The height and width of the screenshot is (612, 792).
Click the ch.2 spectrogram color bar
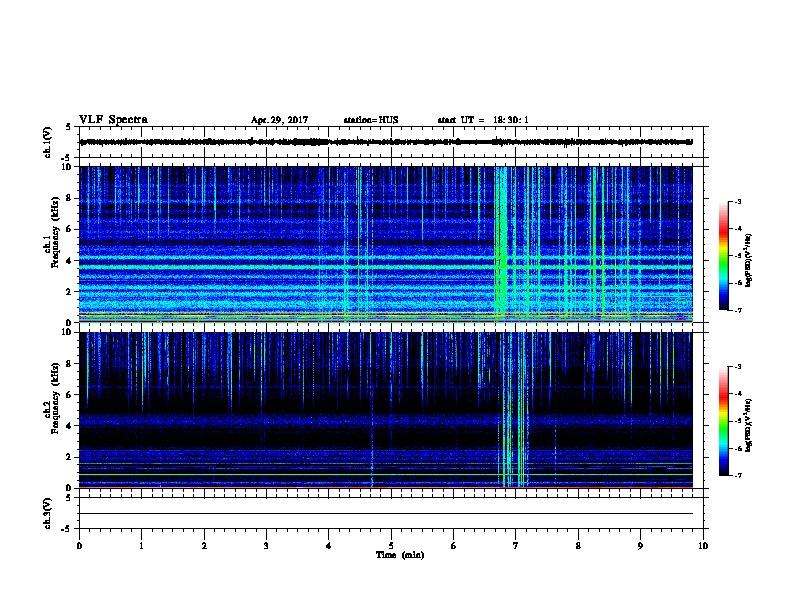[x=723, y=421]
